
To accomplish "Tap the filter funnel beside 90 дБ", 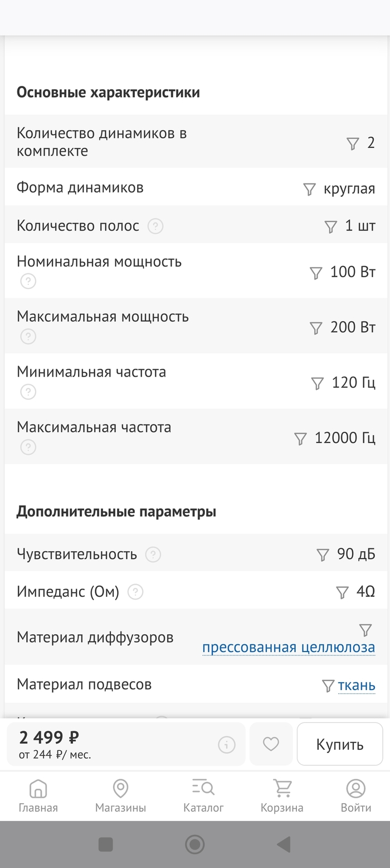I will pyautogui.click(x=323, y=554).
